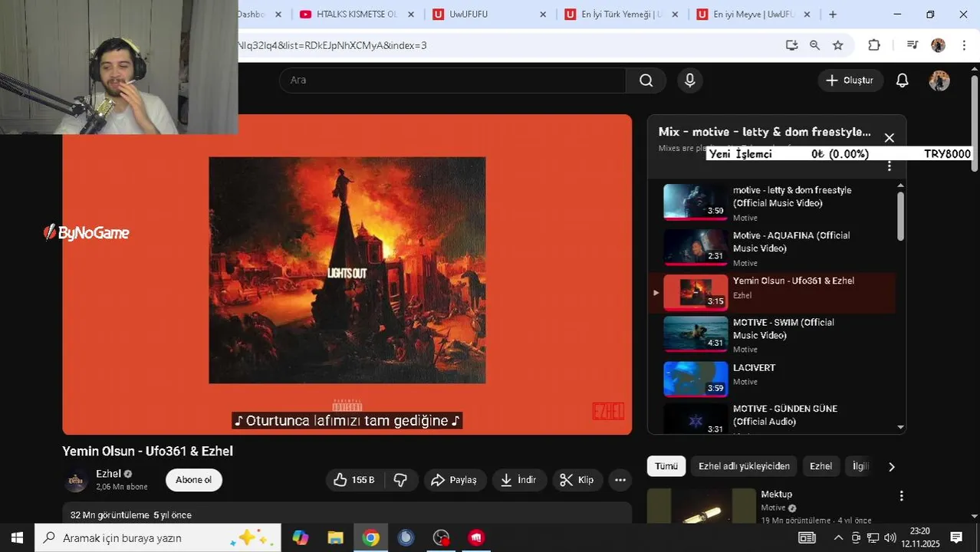Switch to the En iyi Meyve tab
The height and width of the screenshot is (552, 980).
pyautogui.click(x=754, y=15)
